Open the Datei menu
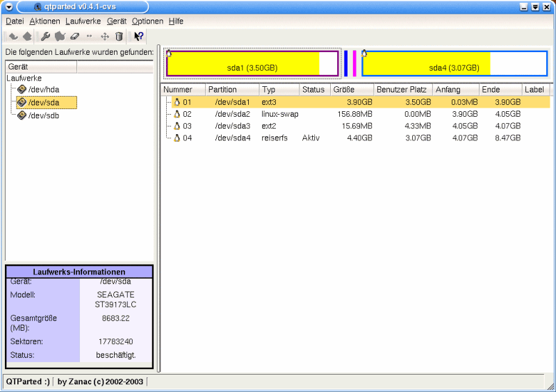556x392 pixels. coord(15,22)
